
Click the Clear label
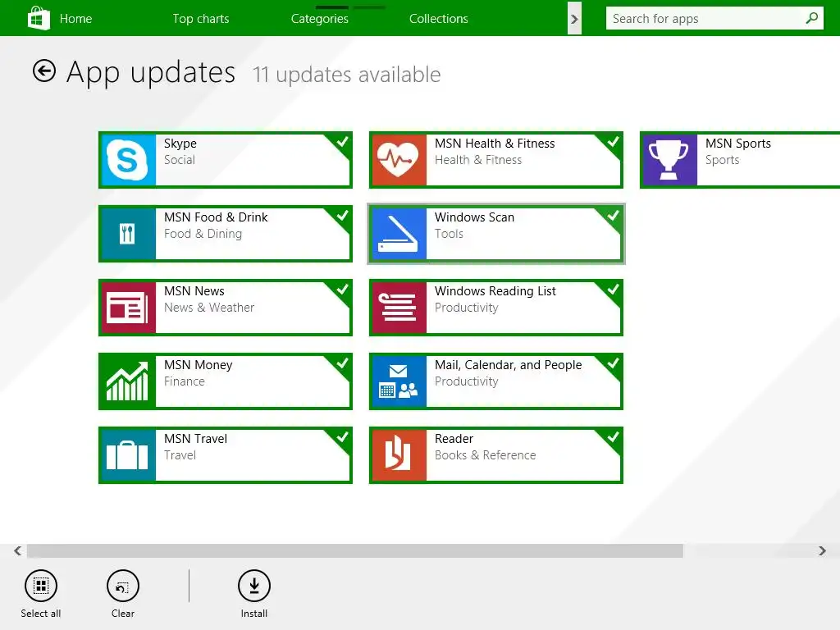tap(123, 614)
